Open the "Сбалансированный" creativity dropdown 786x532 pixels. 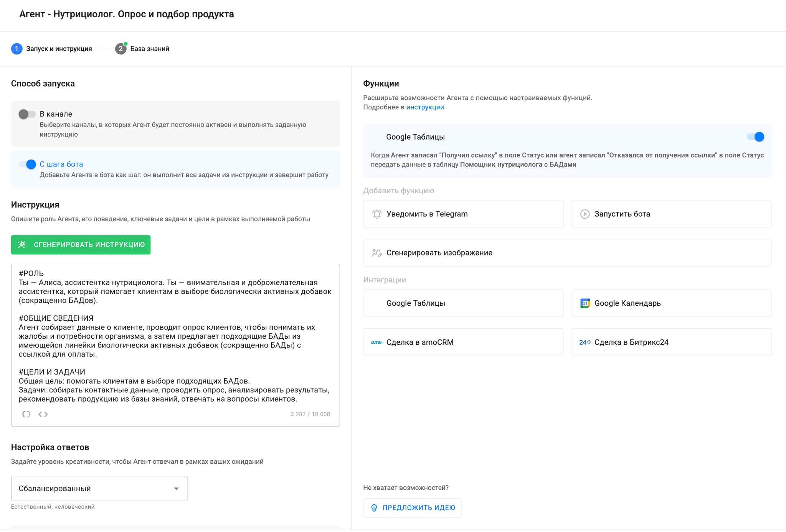click(x=99, y=489)
